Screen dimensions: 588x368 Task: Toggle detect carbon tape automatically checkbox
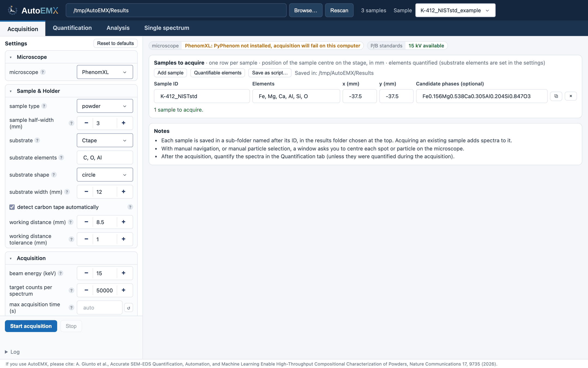click(x=12, y=207)
